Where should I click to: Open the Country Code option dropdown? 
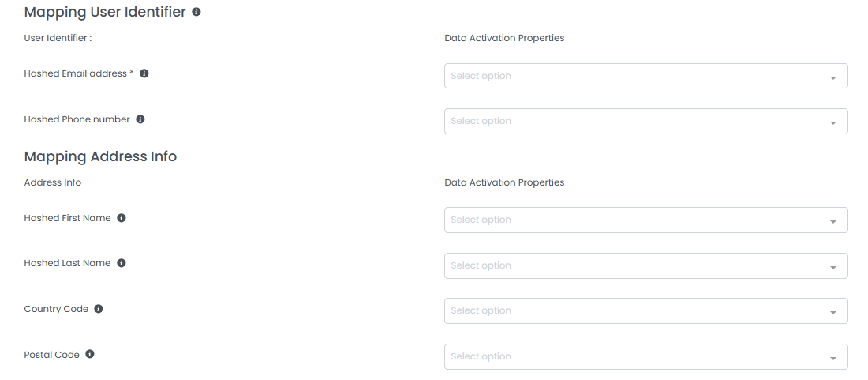click(645, 311)
